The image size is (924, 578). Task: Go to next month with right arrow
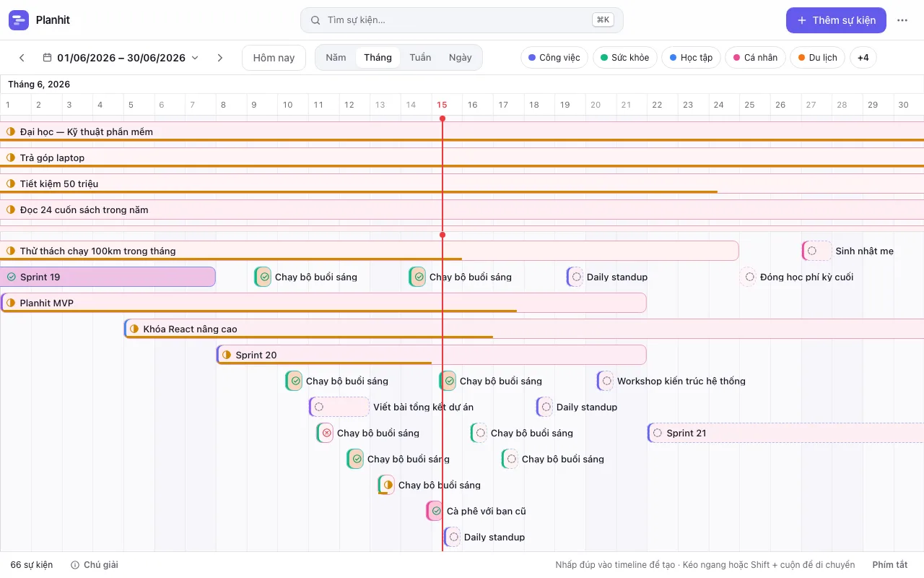pyautogui.click(x=220, y=58)
